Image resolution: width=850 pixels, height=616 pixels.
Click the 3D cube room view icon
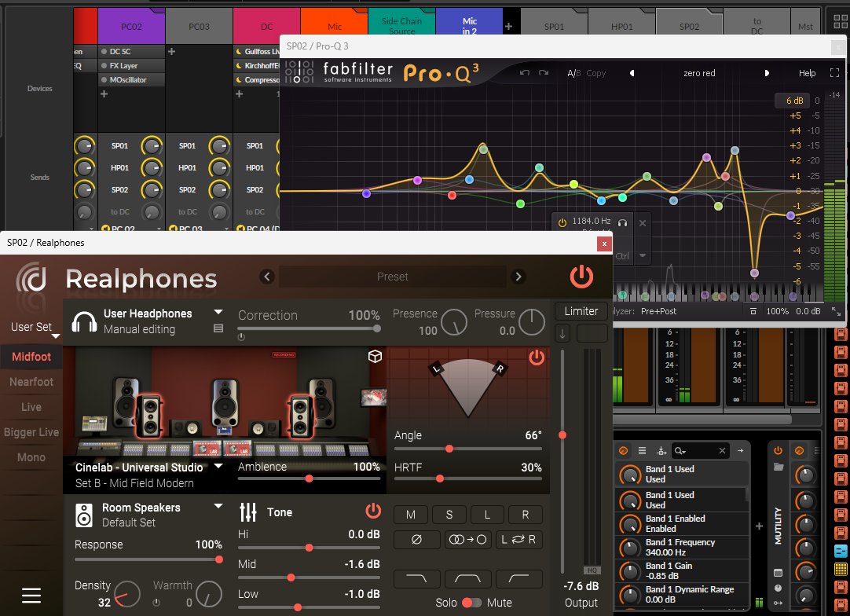coord(375,356)
